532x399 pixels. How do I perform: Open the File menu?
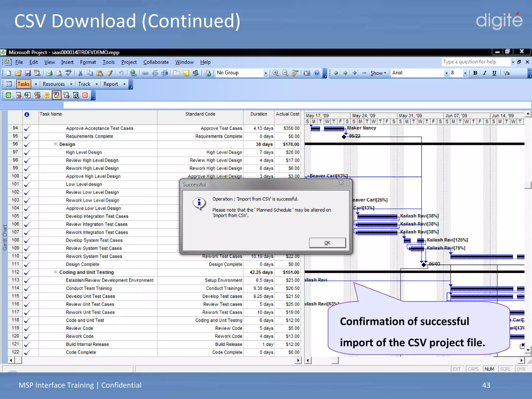click(19, 62)
